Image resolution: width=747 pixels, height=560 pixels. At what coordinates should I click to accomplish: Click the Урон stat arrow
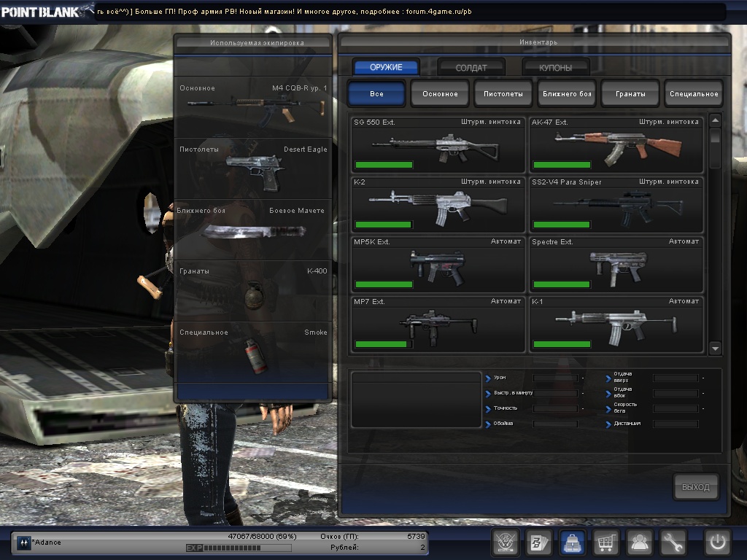tap(488, 378)
